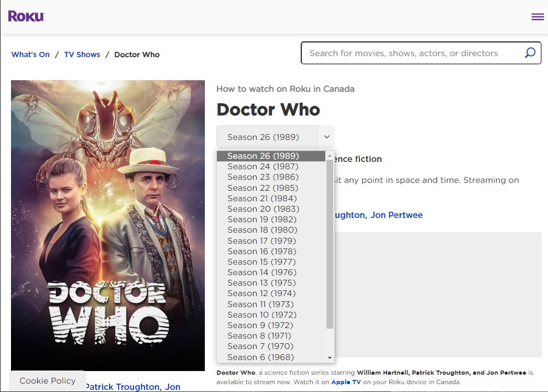Choose Season 20 (1983) option
The image size is (548, 392).
point(263,209)
